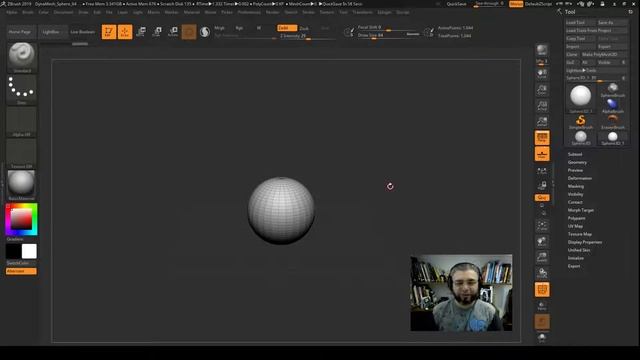Toggle Live Boolean

pos(82,31)
